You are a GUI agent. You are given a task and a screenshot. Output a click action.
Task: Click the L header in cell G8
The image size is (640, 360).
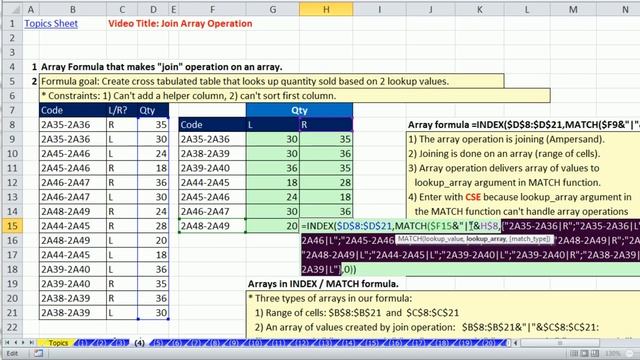(x=273, y=124)
